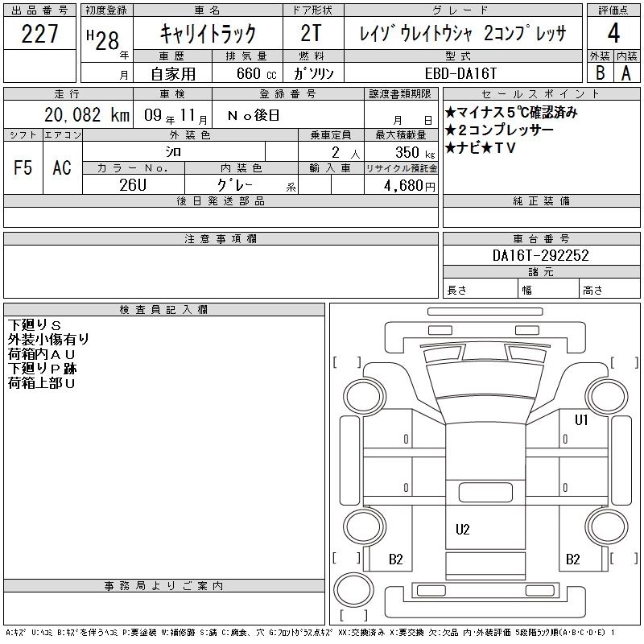The height and width of the screenshot is (644, 644).
Task: Click the 幅 dimension field
Action: pyautogui.click(x=548, y=290)
